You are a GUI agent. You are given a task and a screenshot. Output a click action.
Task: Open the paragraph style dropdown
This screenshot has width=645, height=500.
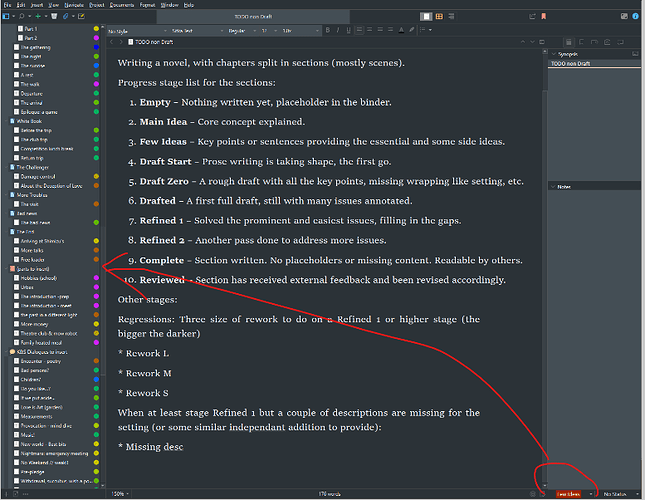pyautogui.click(x=137, y=31)
